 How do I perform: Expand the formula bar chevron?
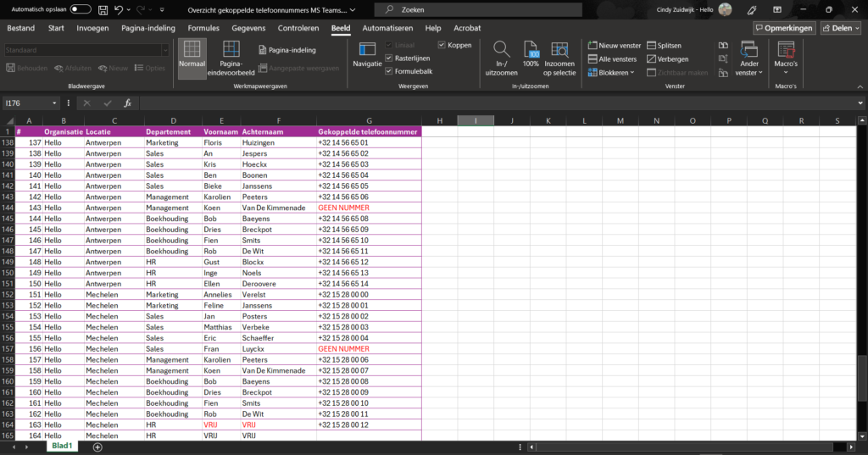[x=860, y=103]
